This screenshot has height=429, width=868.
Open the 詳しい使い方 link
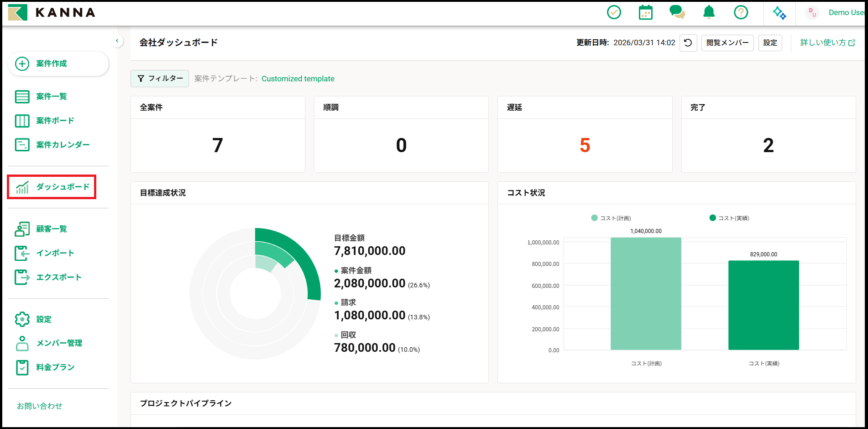coord(828,42)
